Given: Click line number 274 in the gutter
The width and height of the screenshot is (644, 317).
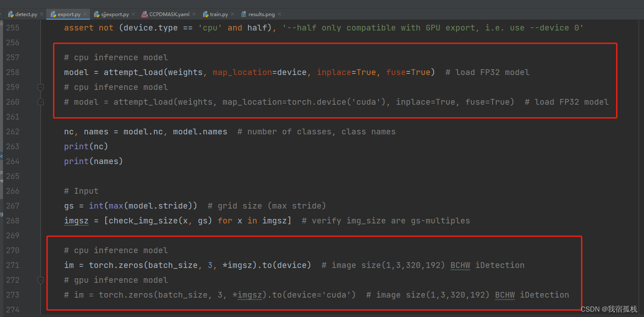Looking at the screenshot, I should click(x=13, y=310).
